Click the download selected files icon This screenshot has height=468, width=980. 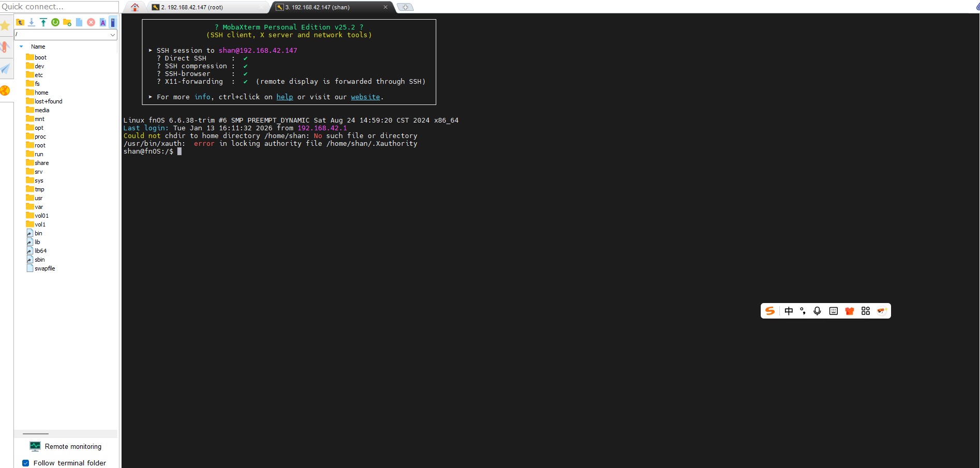(32, 22)
